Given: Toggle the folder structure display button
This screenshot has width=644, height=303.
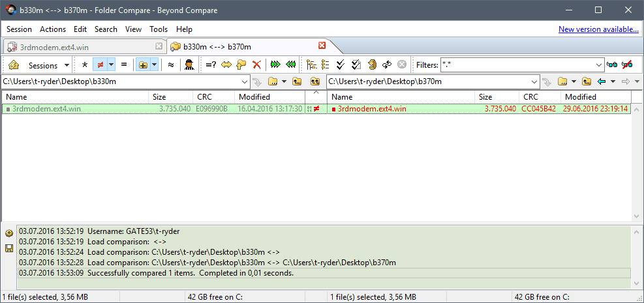Looking at the screenshot, I should click(144, 65).
